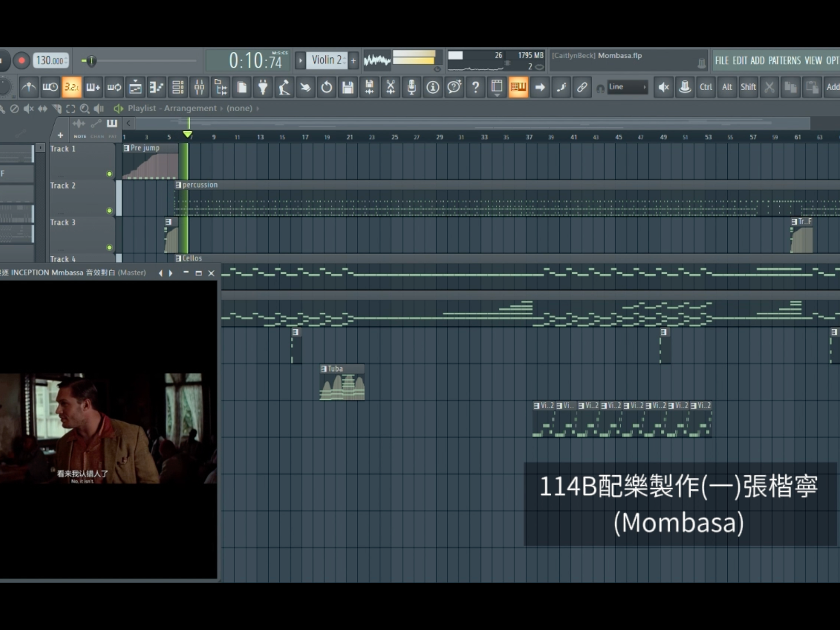Open the audio editor scissors icon

390,87
